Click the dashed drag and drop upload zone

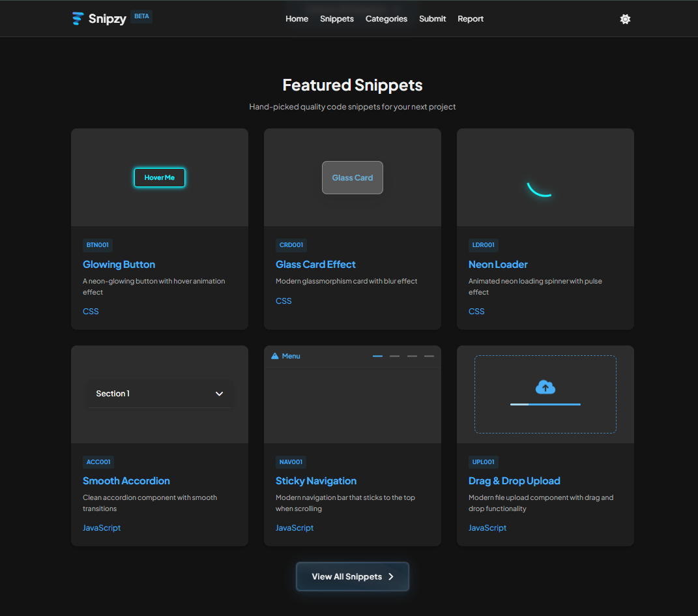coord(545,394)
